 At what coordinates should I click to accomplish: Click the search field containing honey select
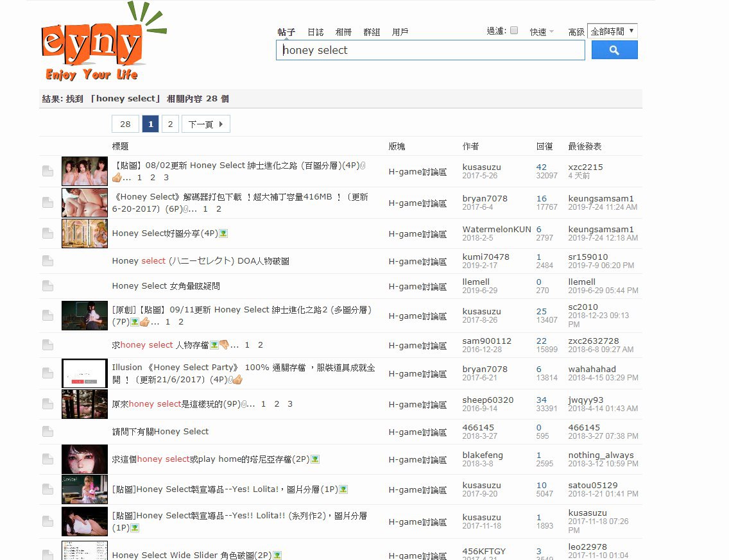tap(430, 50)
